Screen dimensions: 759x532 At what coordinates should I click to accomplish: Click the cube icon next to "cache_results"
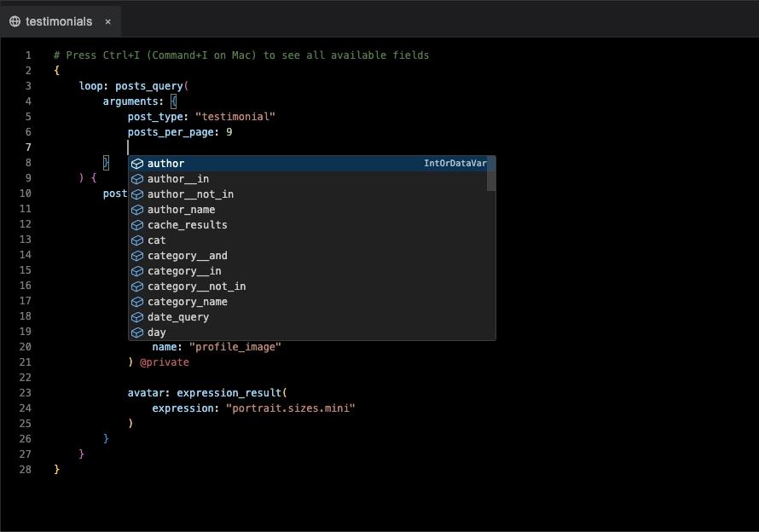137,225
